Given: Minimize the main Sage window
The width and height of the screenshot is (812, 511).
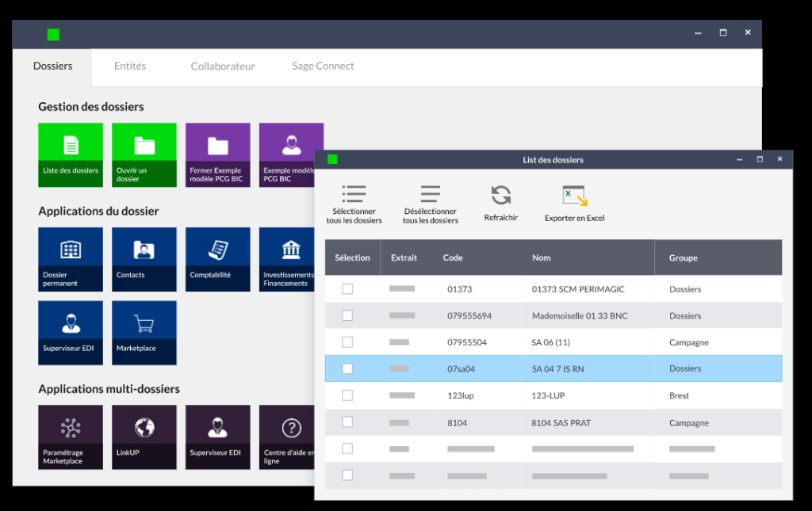Looking at the screenshot, I should point(698,32).
